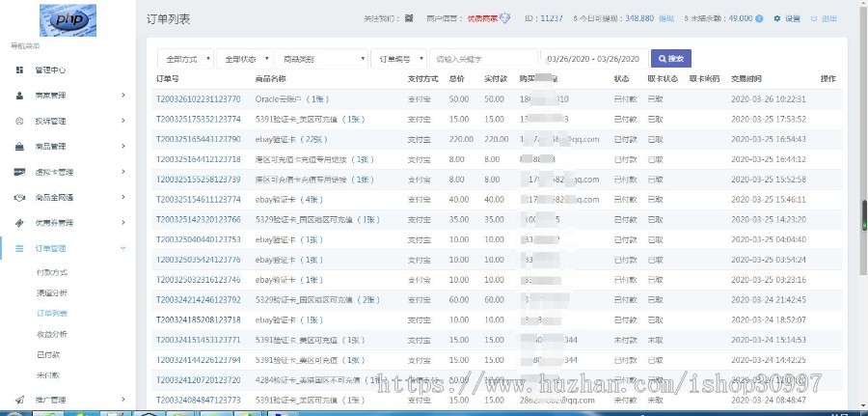Image resolution: width=868 pixels, height=416 pixels.
Task: Open the 商品类别 category dropdown
Action: 321,59
